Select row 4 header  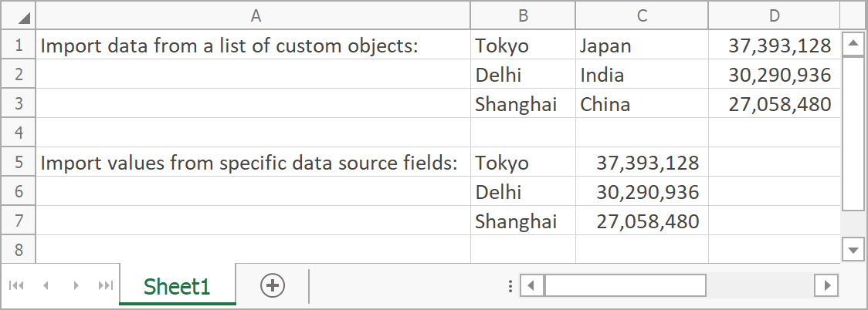point(19,133)
